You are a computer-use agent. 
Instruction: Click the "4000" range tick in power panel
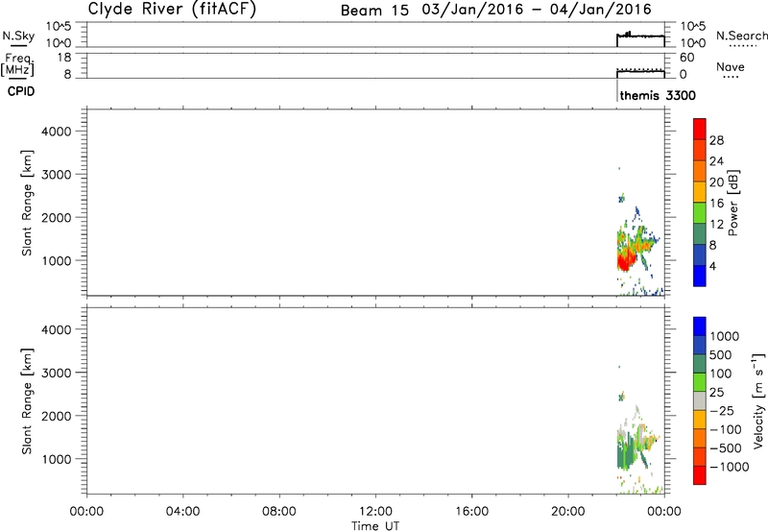[x=57, y=132]
